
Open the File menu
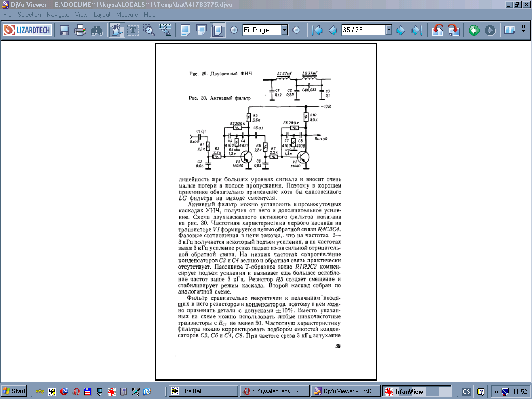pos(7,15)
